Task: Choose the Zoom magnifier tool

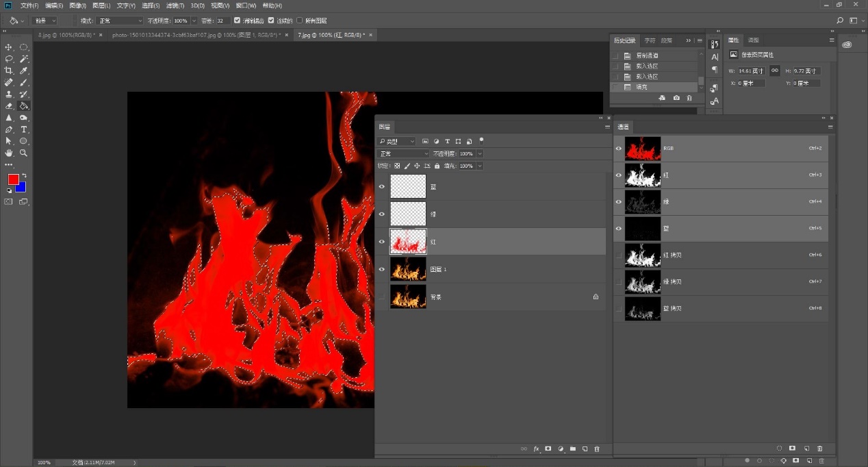Action: (x=24, y=153)
